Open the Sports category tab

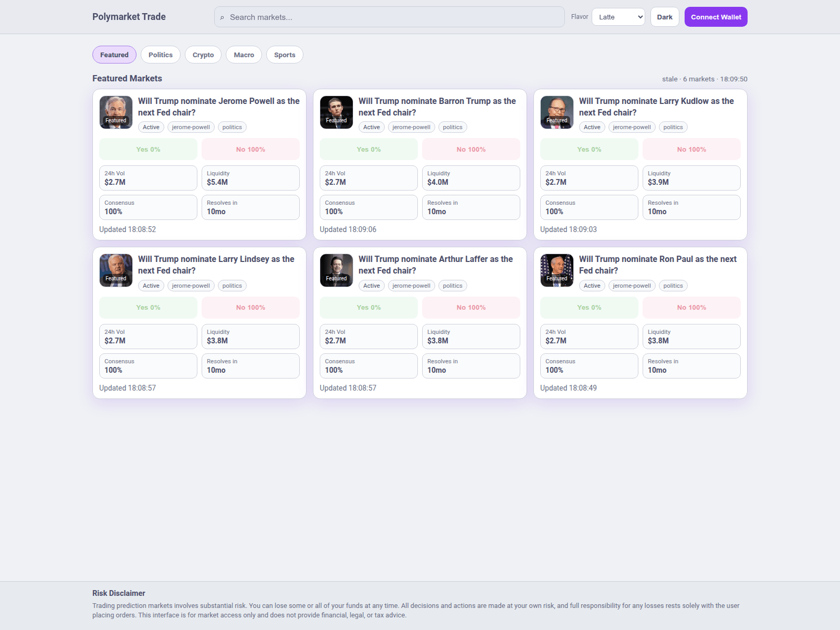coord(284,55)
